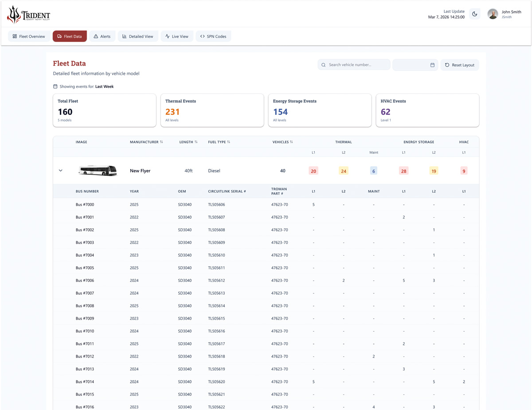
Task: Toggle dark mode with the moon icon
Action: [474, 14]
